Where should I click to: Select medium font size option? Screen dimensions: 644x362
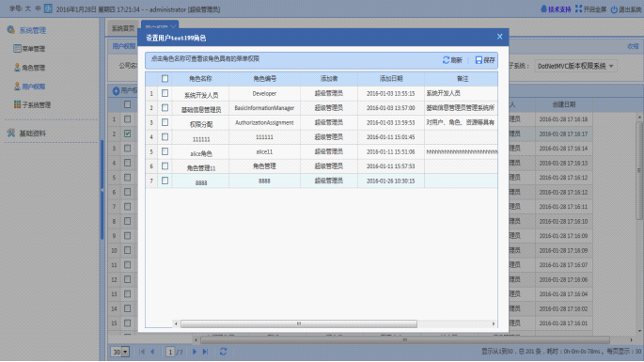(38, 8)
